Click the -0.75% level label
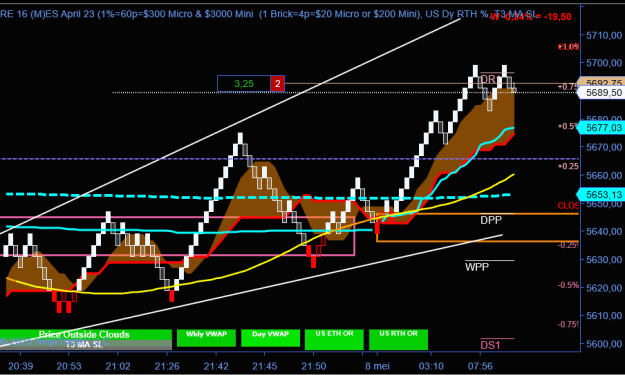Image resolution: width=625 pixels, height=375 pixels. tap(568, 324)
